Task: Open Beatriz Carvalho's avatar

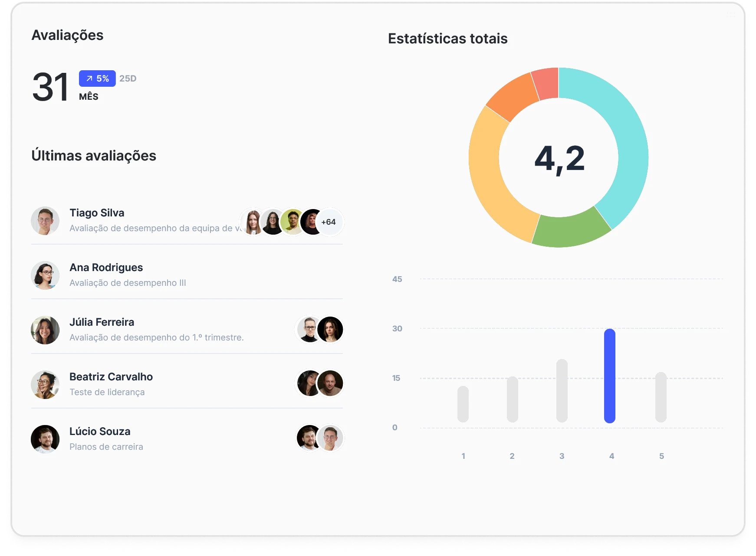Action: pos(45,385)
